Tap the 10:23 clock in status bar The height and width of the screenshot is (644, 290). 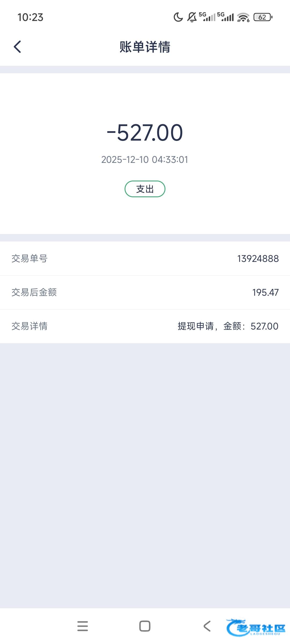pos(30,17)
